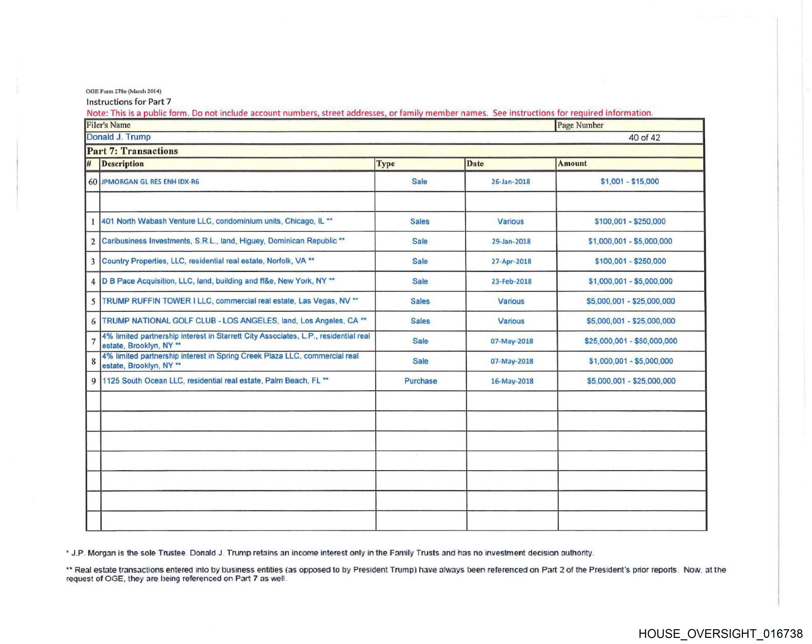Click the $25,000,001 - $50,000,000 amount cell
This screenshot has width=812, height=644.
[x=630, y=341]
